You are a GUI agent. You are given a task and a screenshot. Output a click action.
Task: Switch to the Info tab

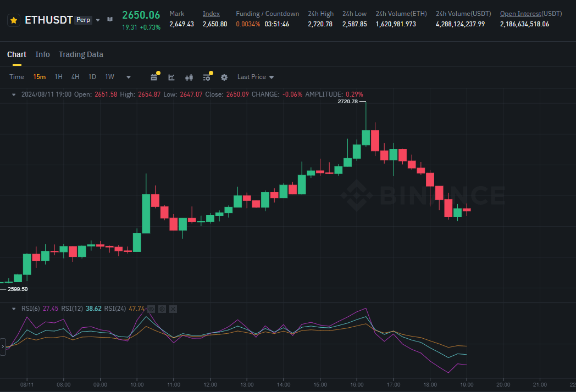[x=42, y=54]
